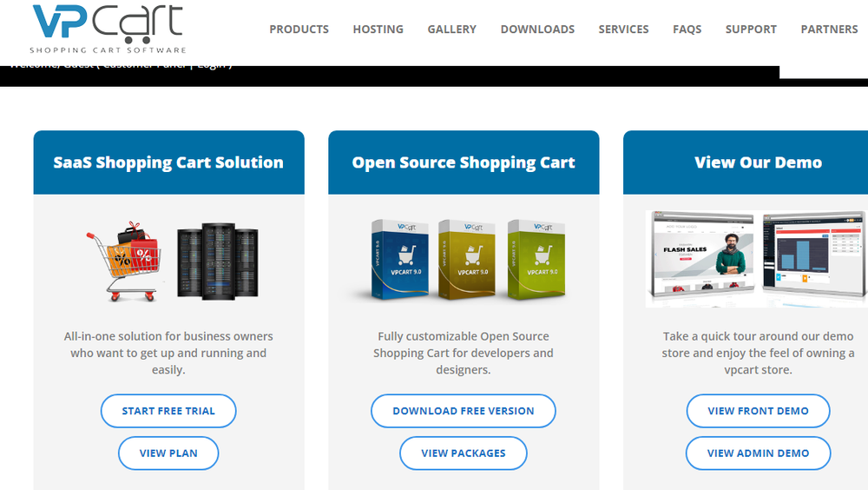
Task: Click the View Our Demo heading
Action: pos(758,162)
